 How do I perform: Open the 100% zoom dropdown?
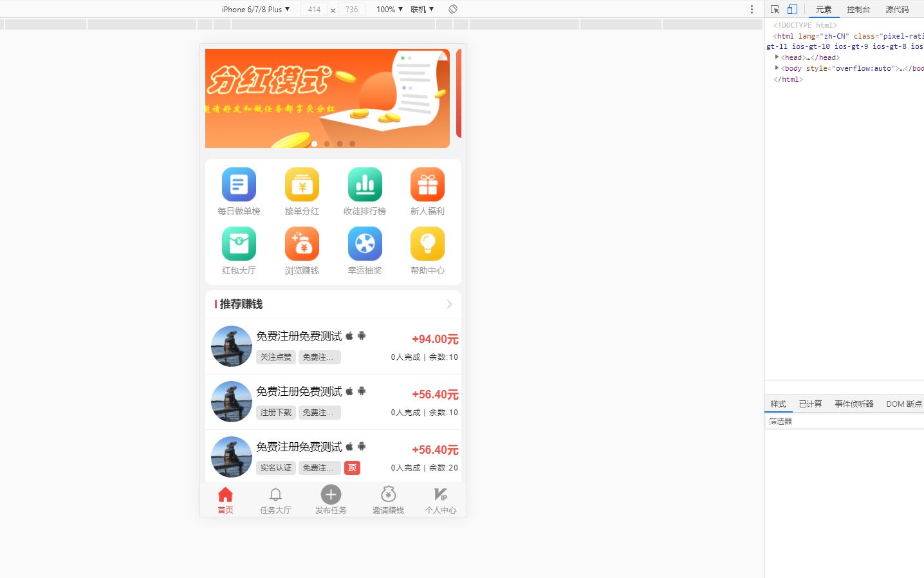click(389, 9)
